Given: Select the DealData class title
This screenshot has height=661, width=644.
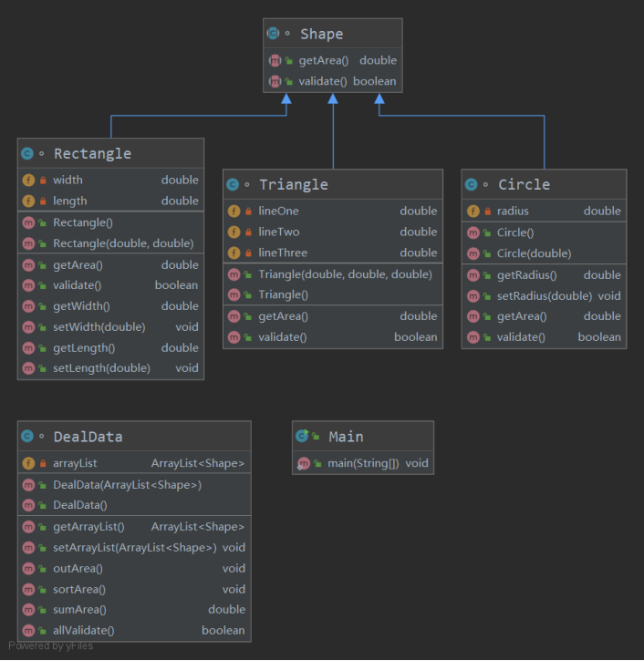Looking at the screenshot, I should point(88,437).
